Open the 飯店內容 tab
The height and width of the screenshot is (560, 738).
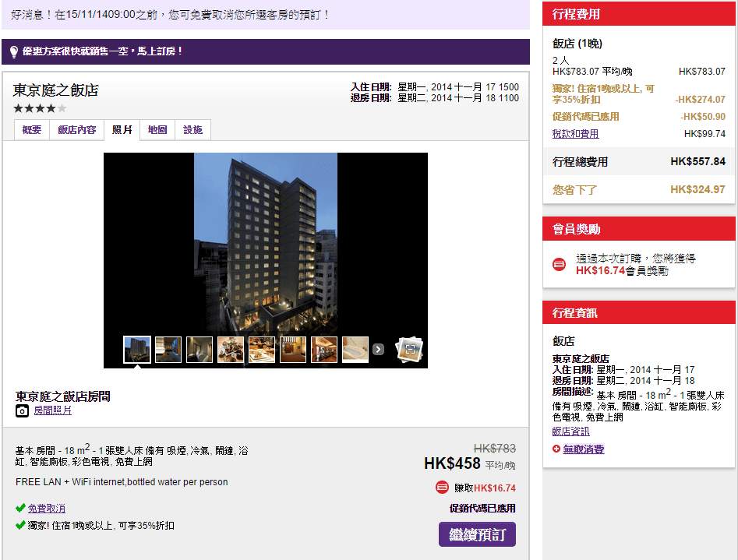pos(77,130)
